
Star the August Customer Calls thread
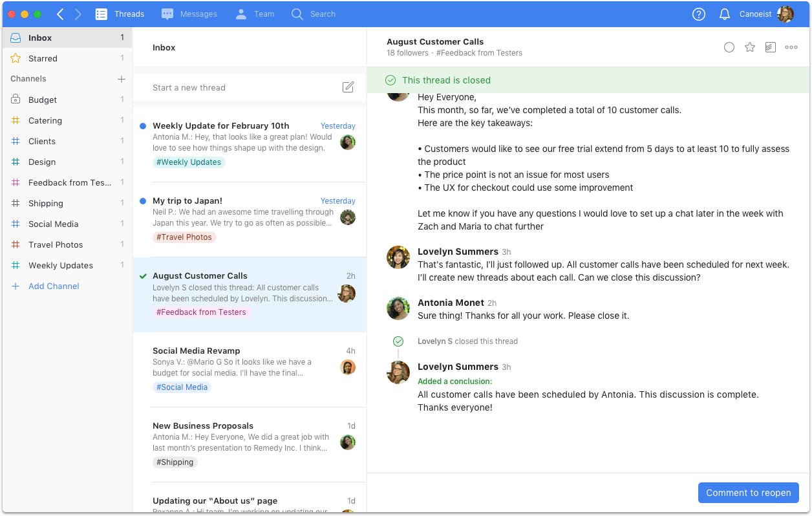[750, 47]
